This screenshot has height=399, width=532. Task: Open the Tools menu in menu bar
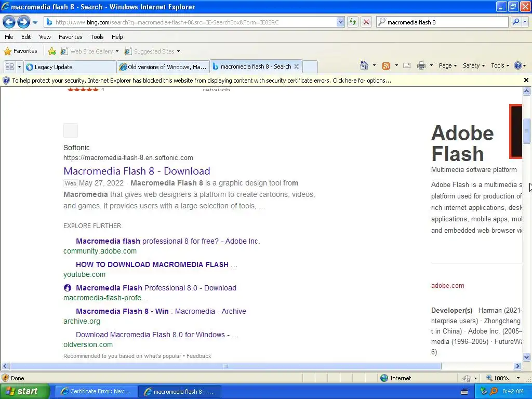tap(97, 37)
